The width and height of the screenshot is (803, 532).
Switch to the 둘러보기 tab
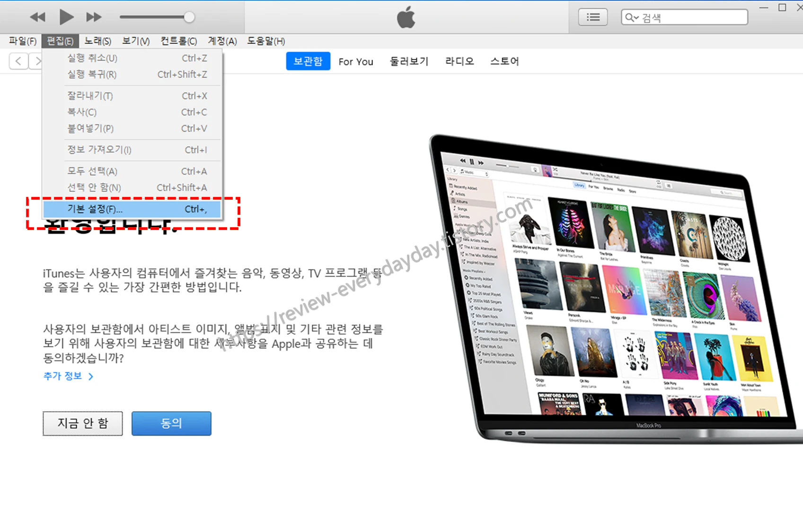coord(409,62)
